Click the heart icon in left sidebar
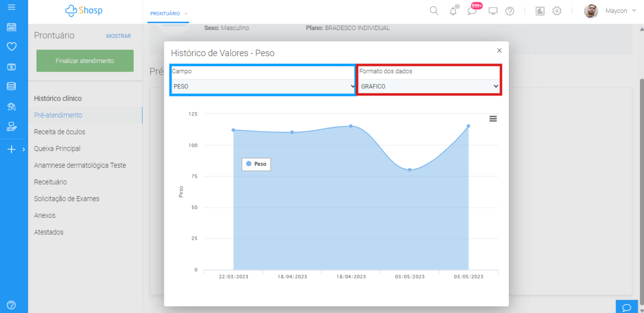The image size is (644, 313). pyautogui.click(x=12, y=46)
